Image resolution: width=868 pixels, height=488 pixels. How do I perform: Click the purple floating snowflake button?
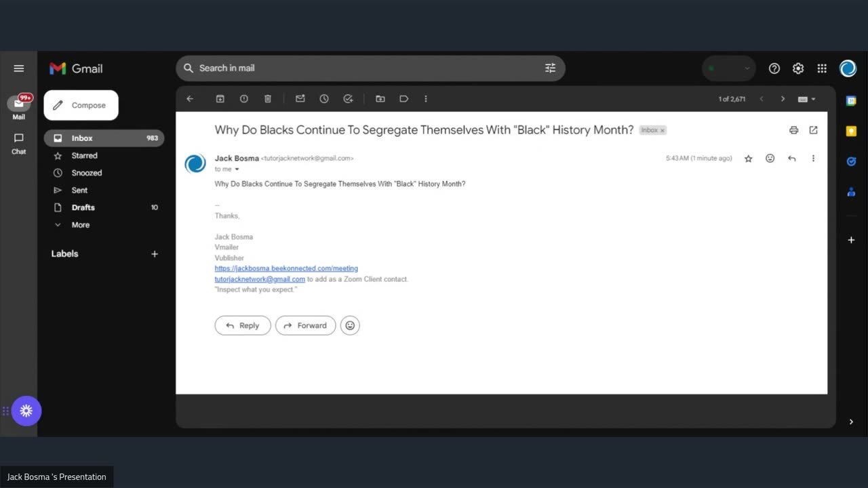coord(26,411)
